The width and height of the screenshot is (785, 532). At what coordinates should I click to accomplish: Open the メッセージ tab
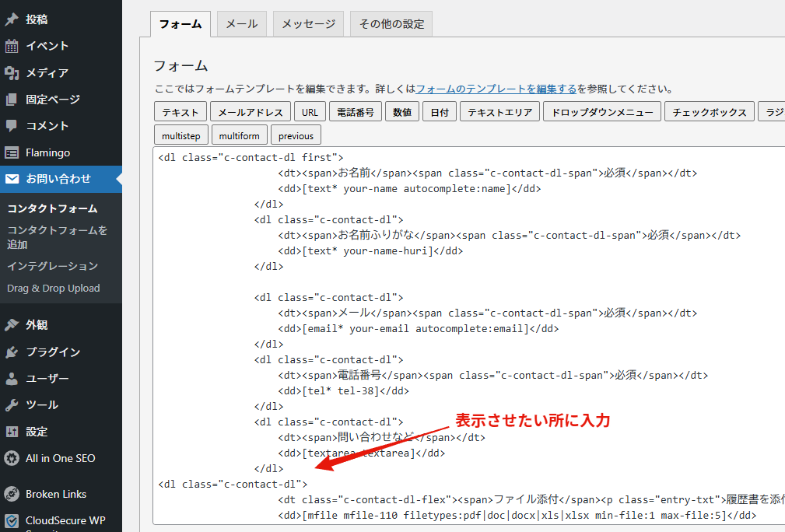308,24
